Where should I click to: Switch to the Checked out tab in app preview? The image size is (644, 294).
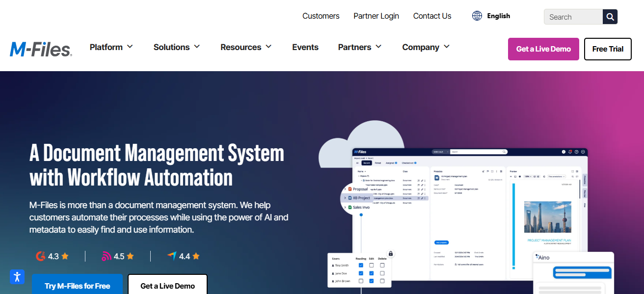[409, 162]
